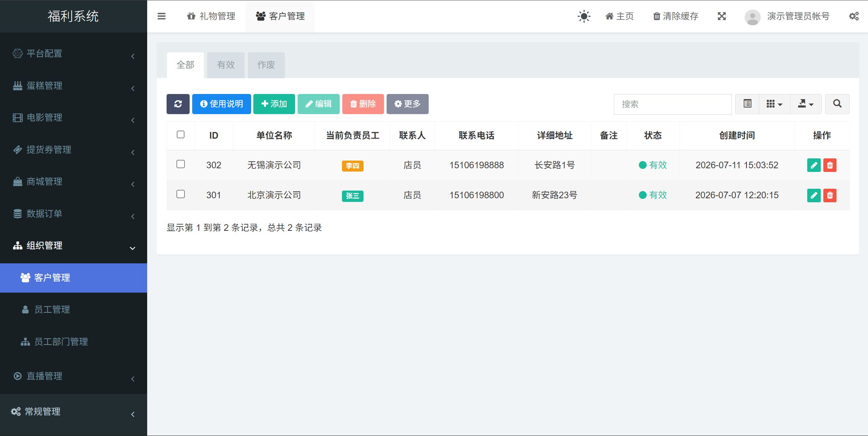
Task: Open 员工部门管理 in the sidebar
Action: pos(74,342)
